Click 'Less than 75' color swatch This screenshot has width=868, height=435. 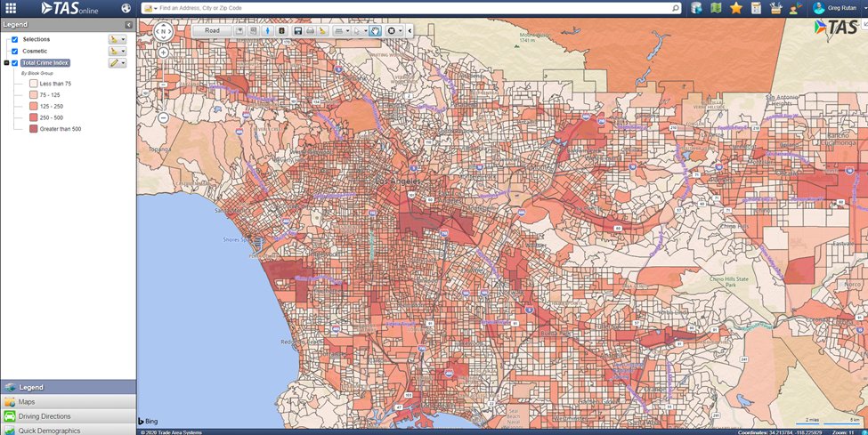[x=33, y=84]
